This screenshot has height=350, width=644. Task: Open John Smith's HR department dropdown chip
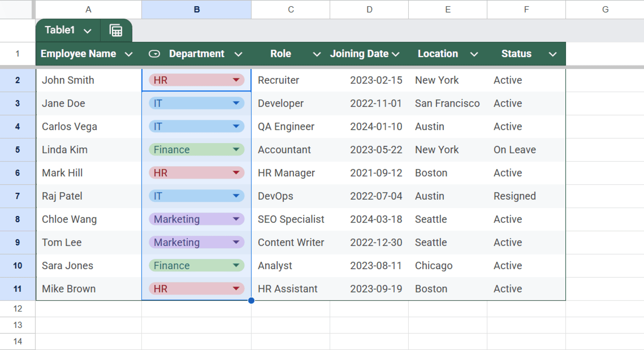(236, 80)
